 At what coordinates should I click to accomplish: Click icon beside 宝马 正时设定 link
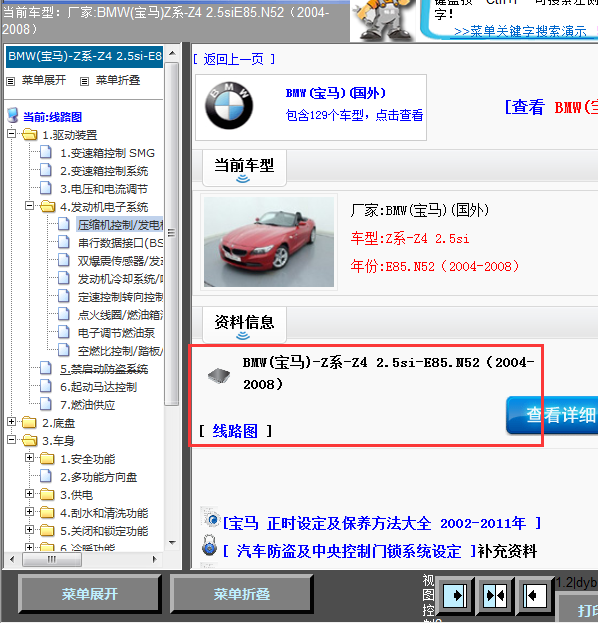pyautogui.click(x=211, y=518)
